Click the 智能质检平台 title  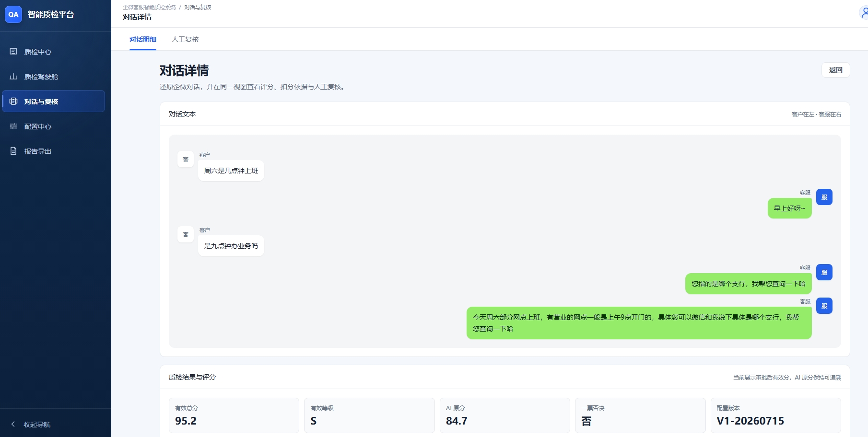coord(51,14)
